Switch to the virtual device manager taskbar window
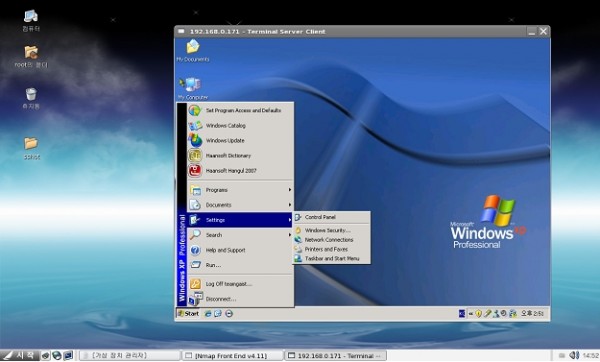Screen dimensions: 600x362 129,355
